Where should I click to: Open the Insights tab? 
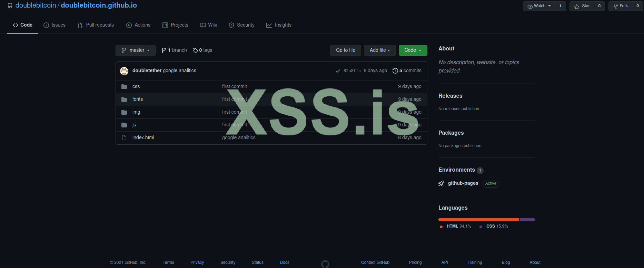[279, 25]
